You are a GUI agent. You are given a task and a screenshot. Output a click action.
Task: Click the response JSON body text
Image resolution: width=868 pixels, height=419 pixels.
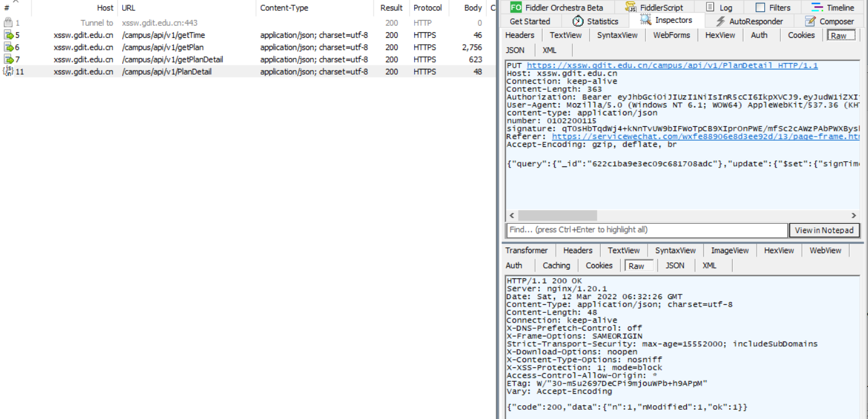click(x=627, y=406)
